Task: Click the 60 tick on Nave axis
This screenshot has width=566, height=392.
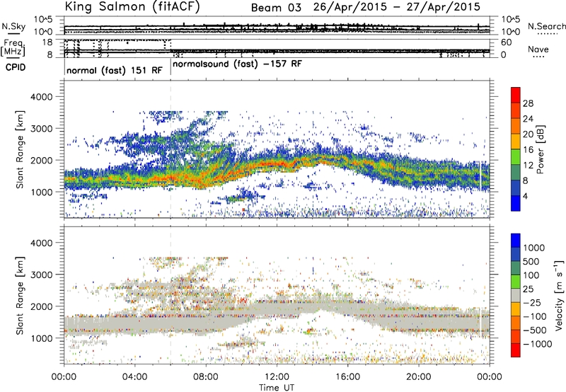Action: (x=506, y=42)
